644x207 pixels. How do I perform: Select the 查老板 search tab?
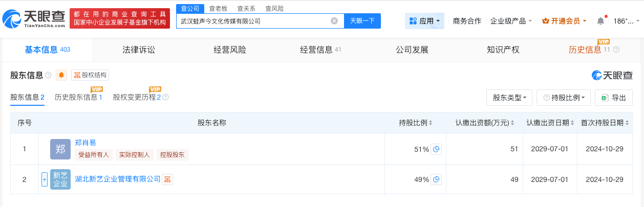[219, 8]
